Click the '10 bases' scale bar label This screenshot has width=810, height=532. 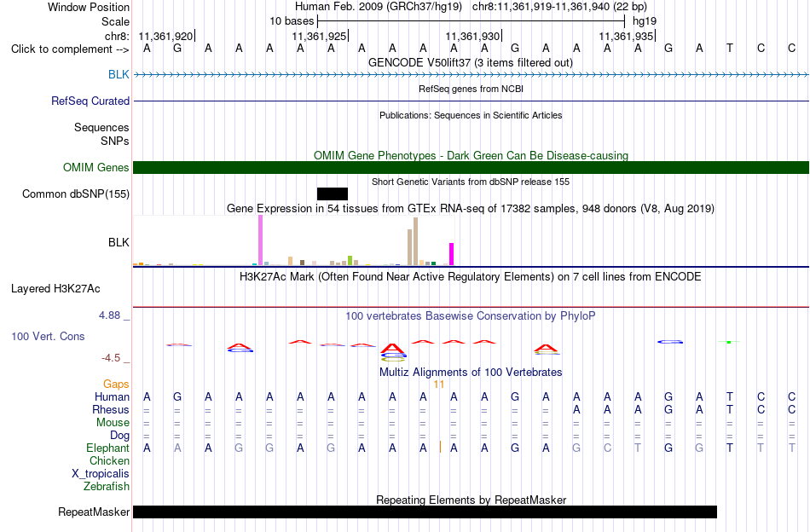point(292,21)
